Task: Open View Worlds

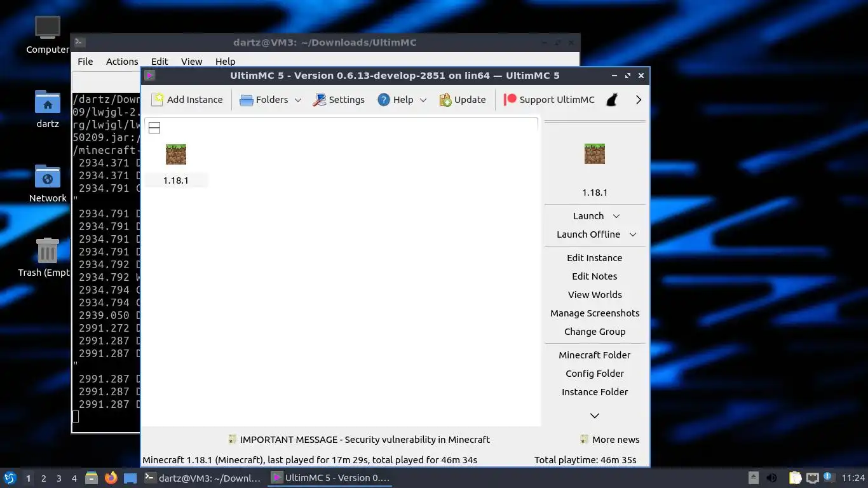Action: (x=595, y=295)
